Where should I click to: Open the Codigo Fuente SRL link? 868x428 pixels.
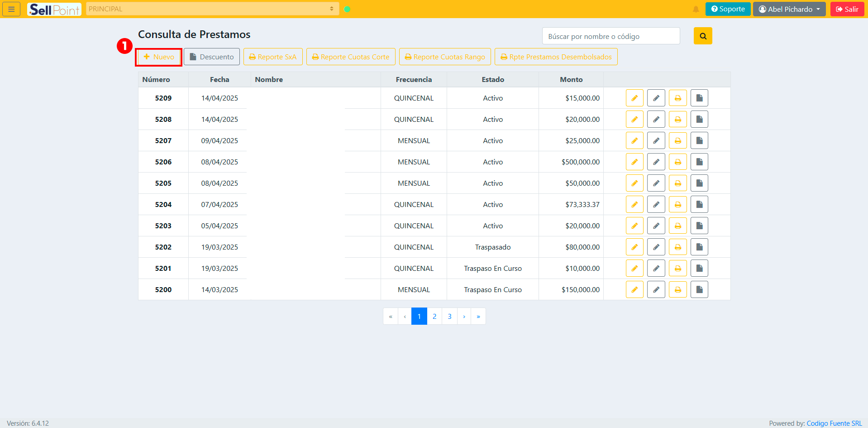coord(834,423)
